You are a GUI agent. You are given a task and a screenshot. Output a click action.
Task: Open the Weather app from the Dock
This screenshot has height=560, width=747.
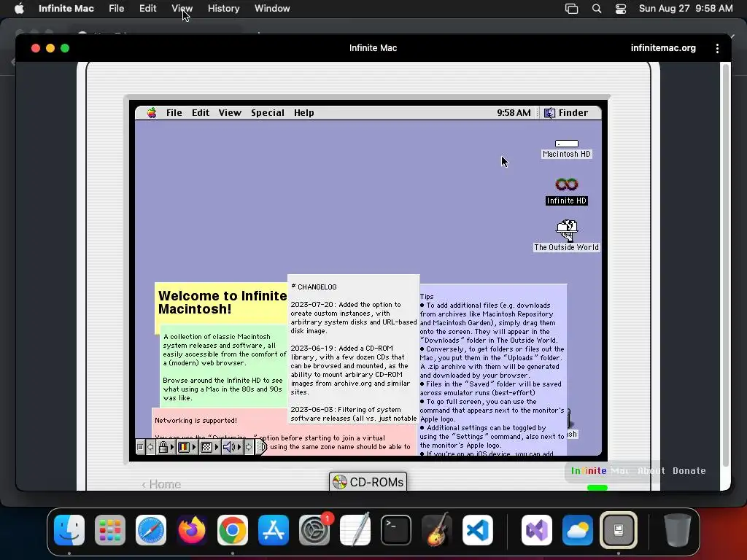578,530
